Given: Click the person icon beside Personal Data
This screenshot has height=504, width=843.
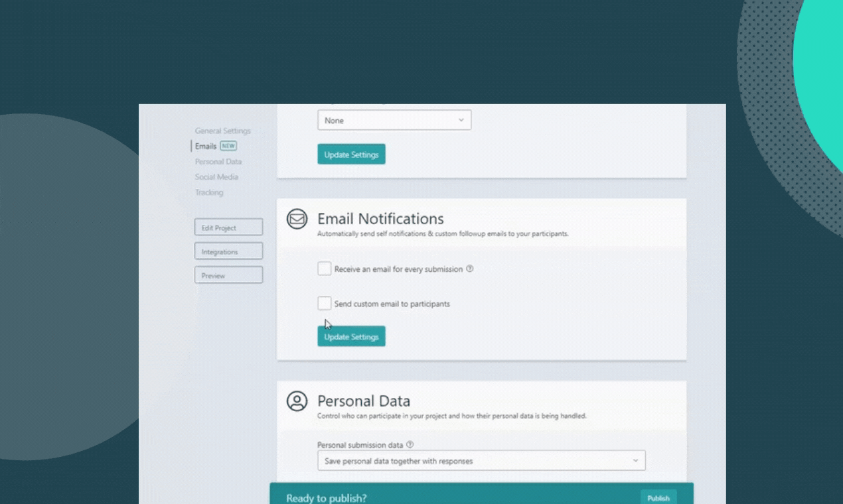Looking at the screenshot, I should tap(297, 401).
